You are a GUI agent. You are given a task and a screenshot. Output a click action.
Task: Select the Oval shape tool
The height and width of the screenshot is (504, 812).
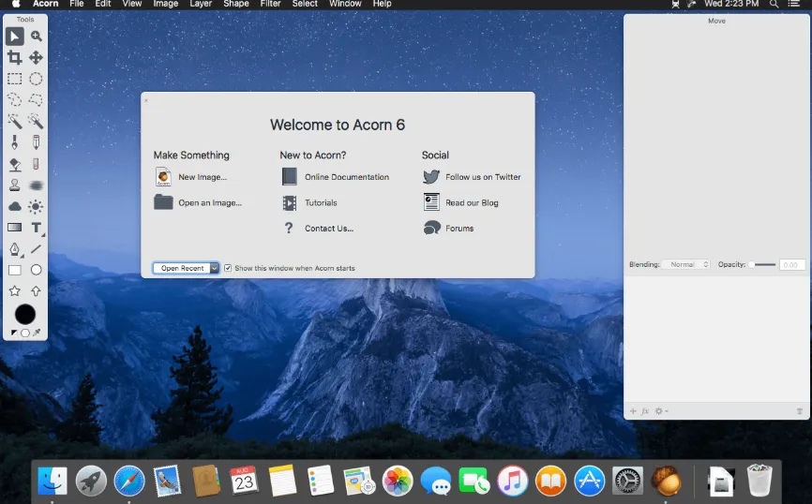[36, 270]
